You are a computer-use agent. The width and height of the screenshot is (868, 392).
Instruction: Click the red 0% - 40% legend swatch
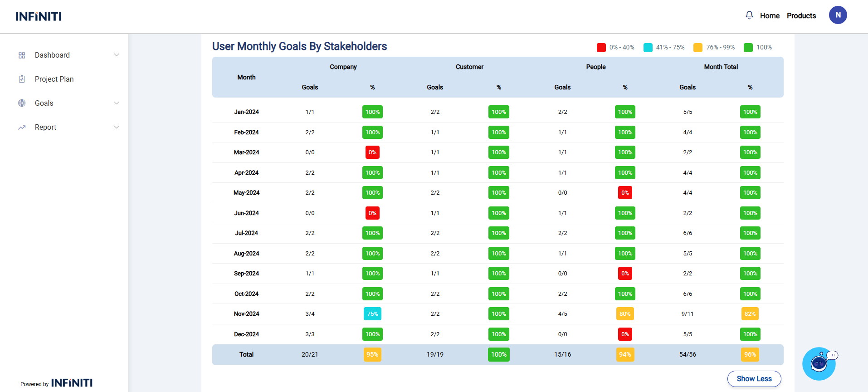click(x=601, y=48)
